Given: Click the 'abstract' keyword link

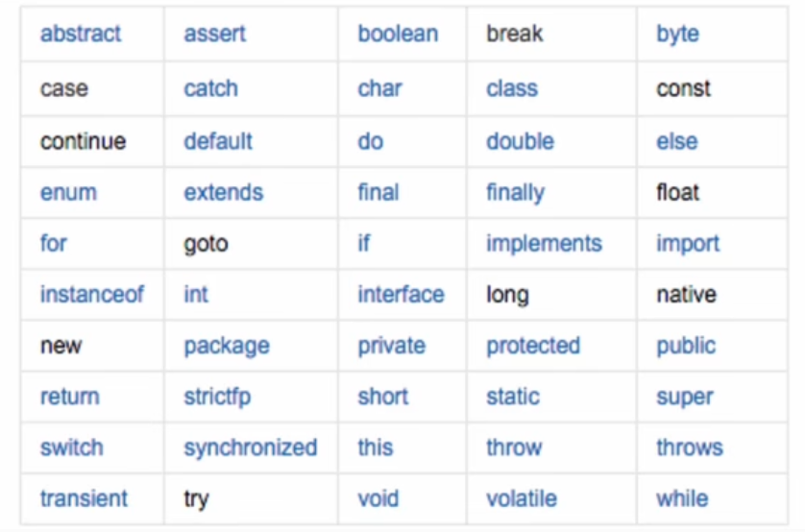Looking at the screenshot, I should [81, 35].
